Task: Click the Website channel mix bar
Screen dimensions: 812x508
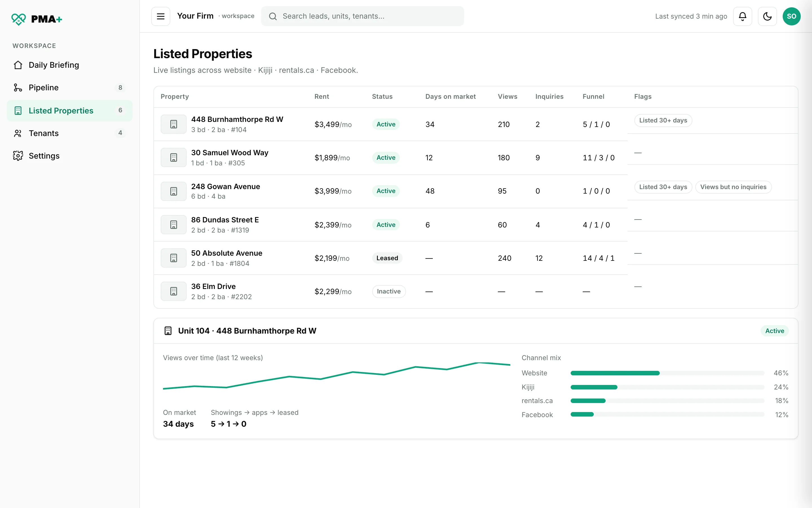Action: click(667, 373)
